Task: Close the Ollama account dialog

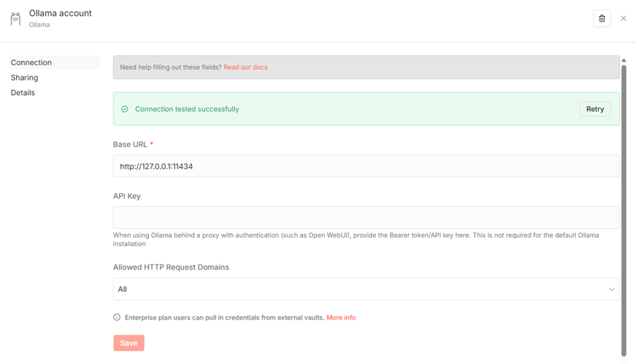Action: click(624, 19)
